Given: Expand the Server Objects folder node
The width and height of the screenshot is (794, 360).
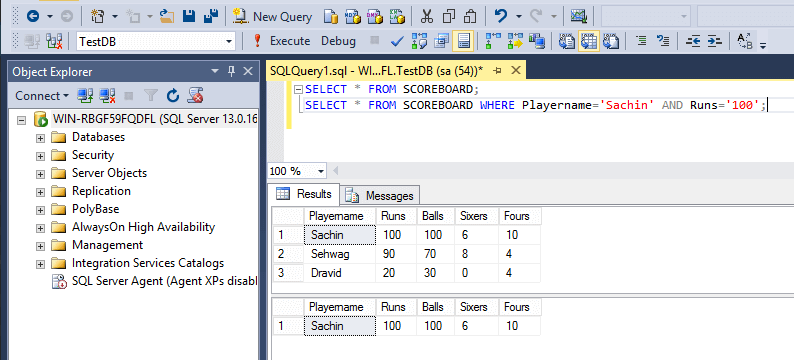Looking at the screenshot, I should pyautogui.click(x=41, y=174).
